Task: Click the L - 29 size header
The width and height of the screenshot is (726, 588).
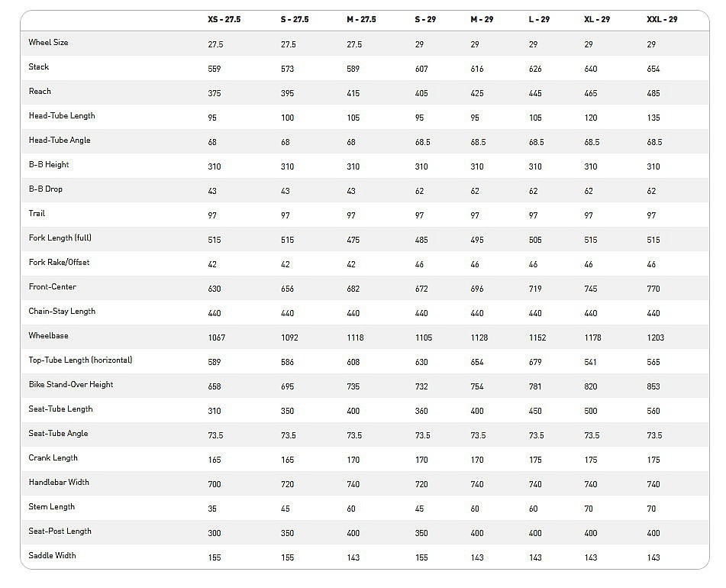Action: (x=539, y=19)
